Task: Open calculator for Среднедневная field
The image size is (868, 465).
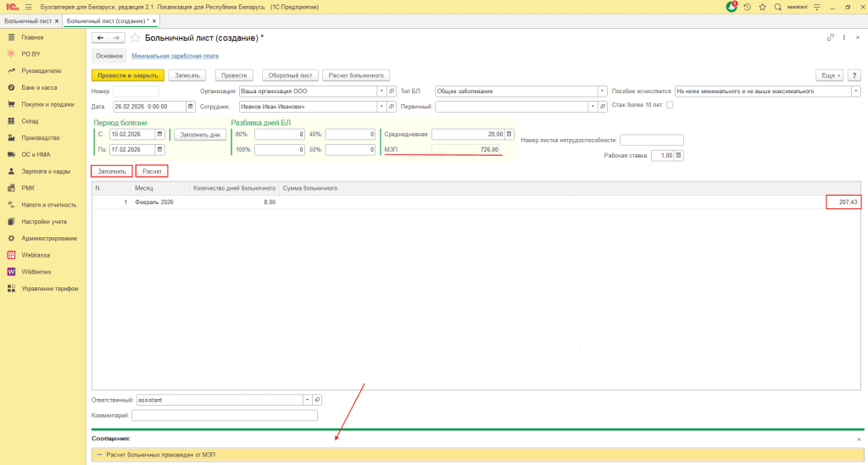Action: [509, 134]
